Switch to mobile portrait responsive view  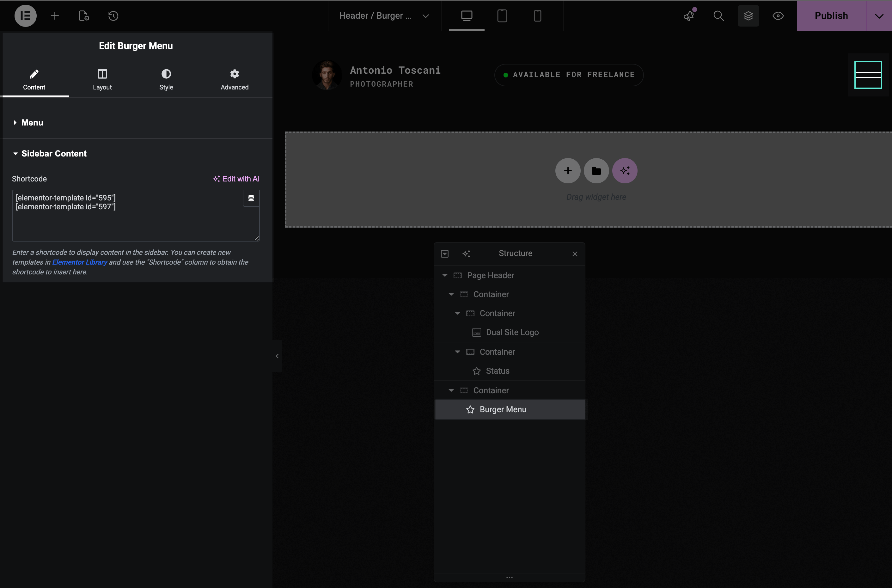point(537,16)
